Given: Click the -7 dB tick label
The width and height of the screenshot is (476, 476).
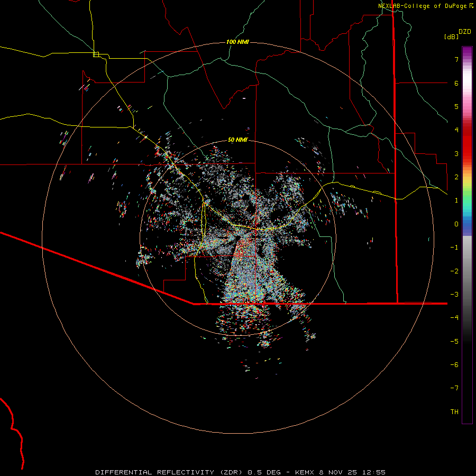Looking at the screenshot, I should tap(454, 388).
